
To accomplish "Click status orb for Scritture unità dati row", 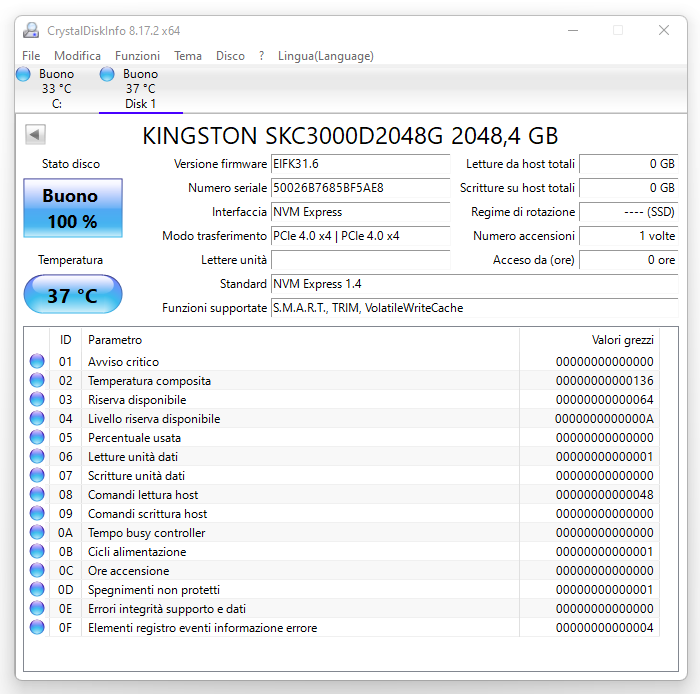I will click(x=37, y=475).
